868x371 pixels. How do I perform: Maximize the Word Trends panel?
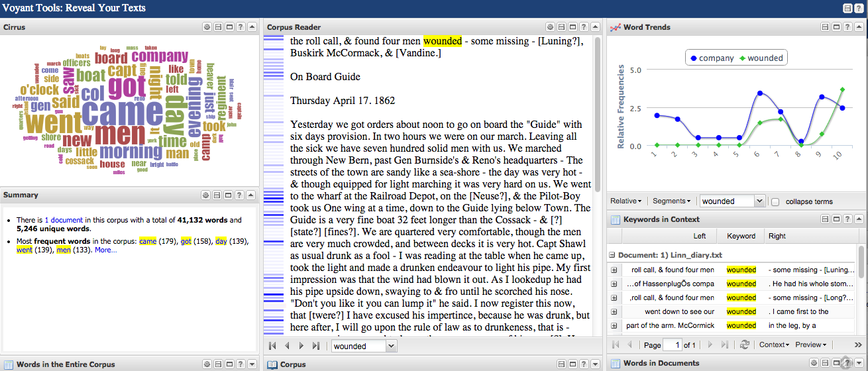(836, 27)
